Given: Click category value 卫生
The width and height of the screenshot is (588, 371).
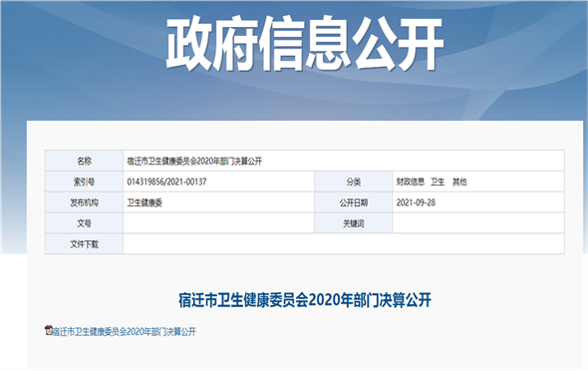Looking at the screenshot, I should tap(438, 182).
